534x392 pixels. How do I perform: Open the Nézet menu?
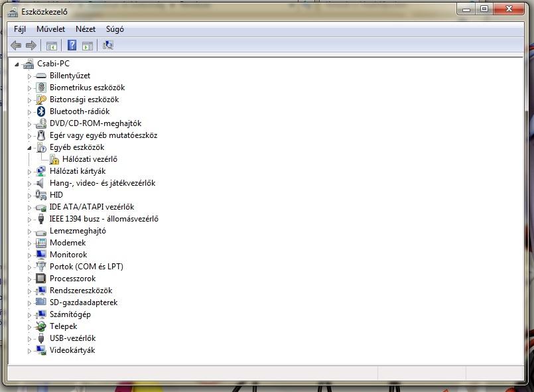click(x=86, y=29)
